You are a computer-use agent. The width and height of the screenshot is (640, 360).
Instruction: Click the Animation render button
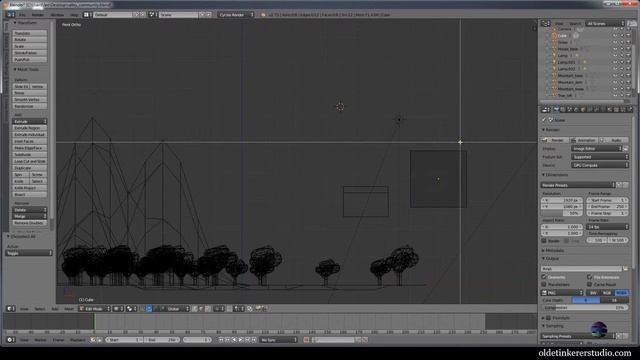(584, 140)
